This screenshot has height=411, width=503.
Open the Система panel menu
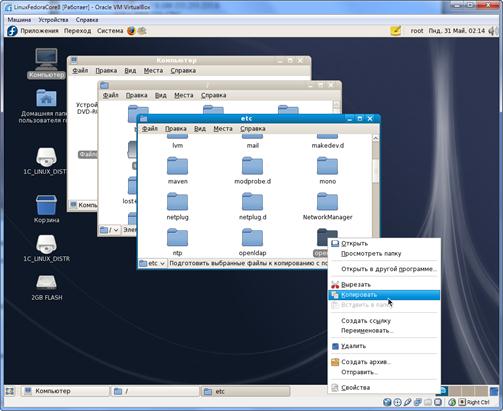(x=110, y=31)
